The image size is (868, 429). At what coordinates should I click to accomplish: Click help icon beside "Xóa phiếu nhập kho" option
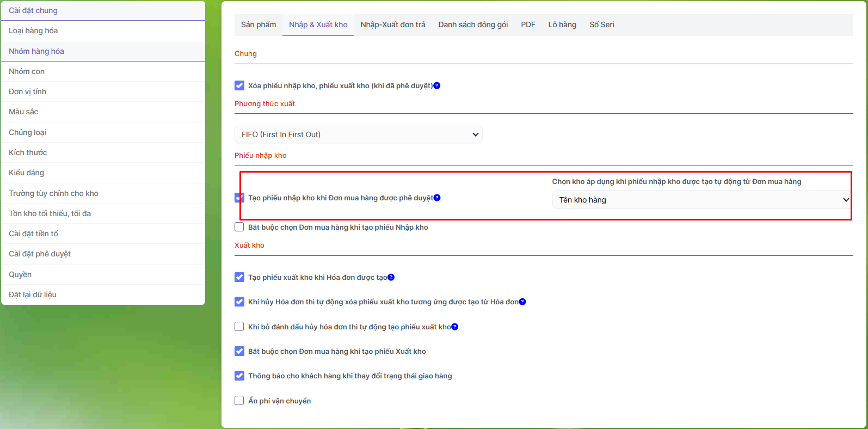coord(436,85)
